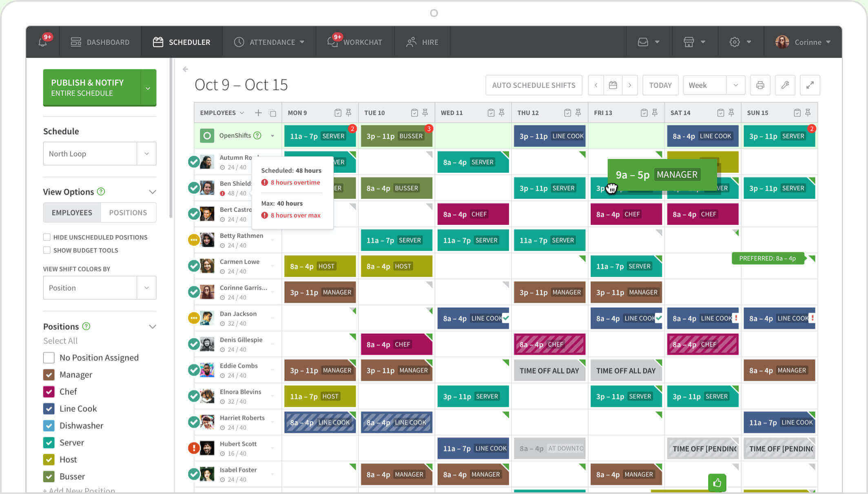
Task: Open the Attendance dropdown menu
Action: [271, 42]
